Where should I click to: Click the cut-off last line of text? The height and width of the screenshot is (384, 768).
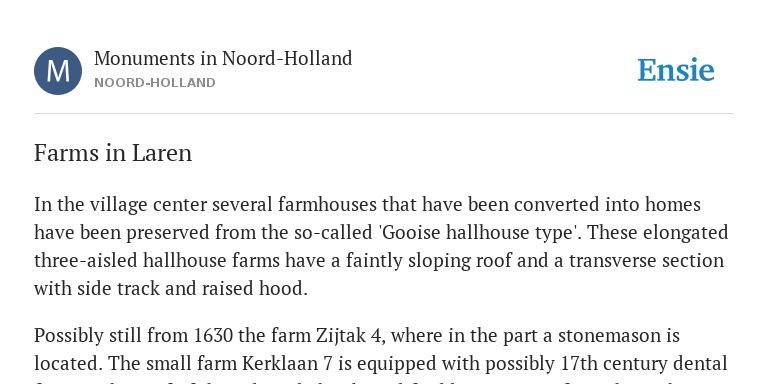pyautogui.click(x=381, y=381)
